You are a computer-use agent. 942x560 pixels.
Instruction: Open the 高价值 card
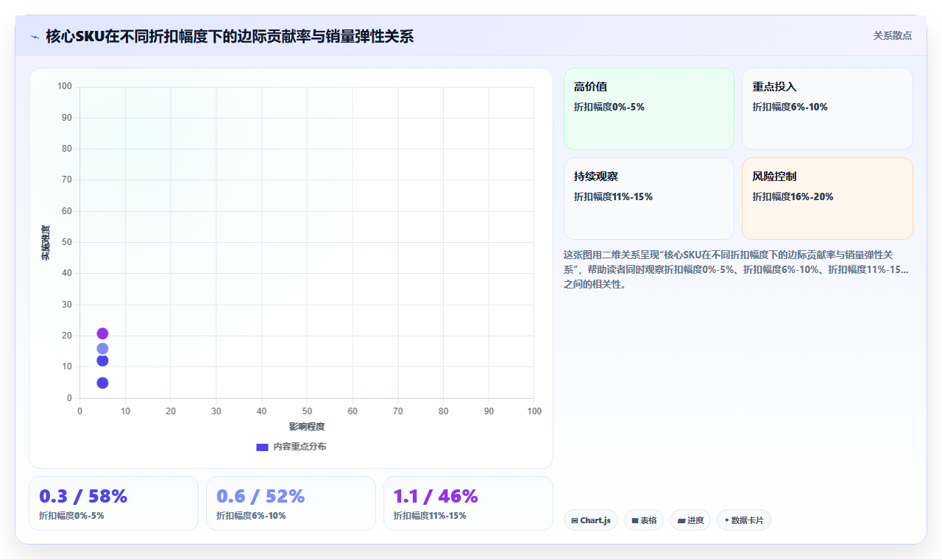coord(649,109)
